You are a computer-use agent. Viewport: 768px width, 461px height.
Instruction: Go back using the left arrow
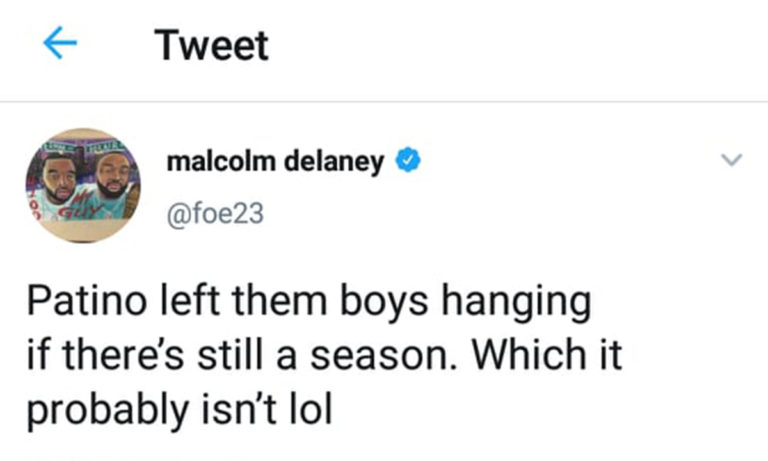click(x=60, y=46)
